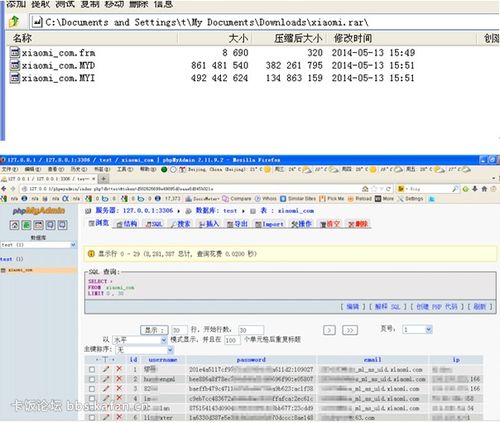Open the 文件 menu in Firefox
This screenshot has width=500, height=423.
coord(9,169)
